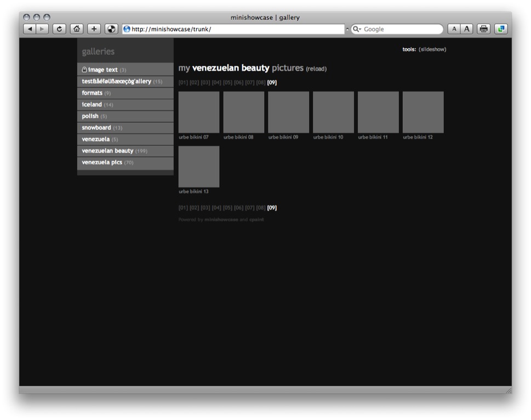Open thumbnail urbe bikini 12
The image size is (531, 420).
423,112
